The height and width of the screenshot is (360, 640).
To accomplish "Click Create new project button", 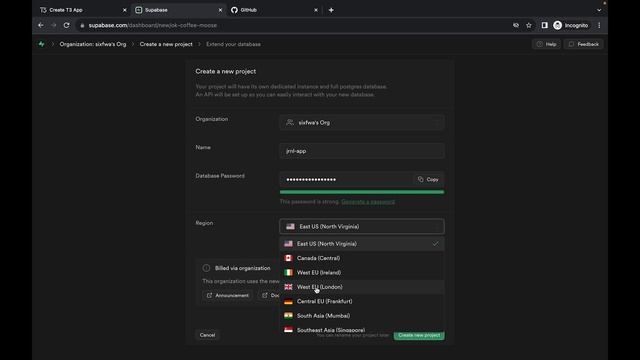I will click(x=419, y=335).
